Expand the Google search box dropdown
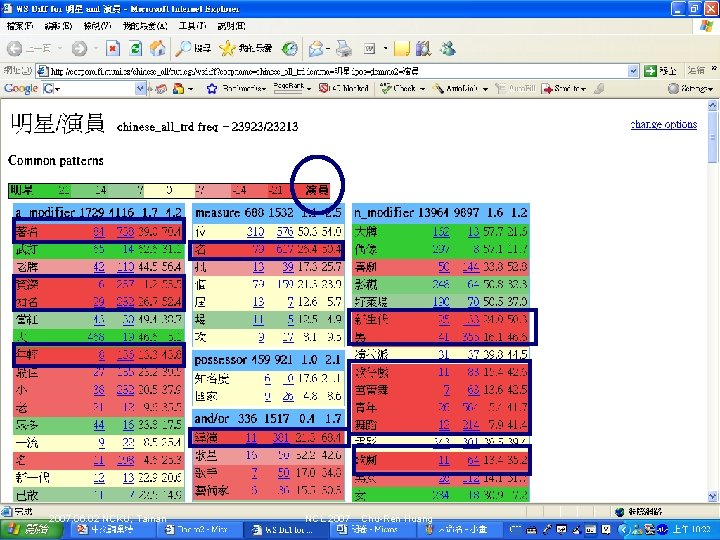 click(141, 88)
